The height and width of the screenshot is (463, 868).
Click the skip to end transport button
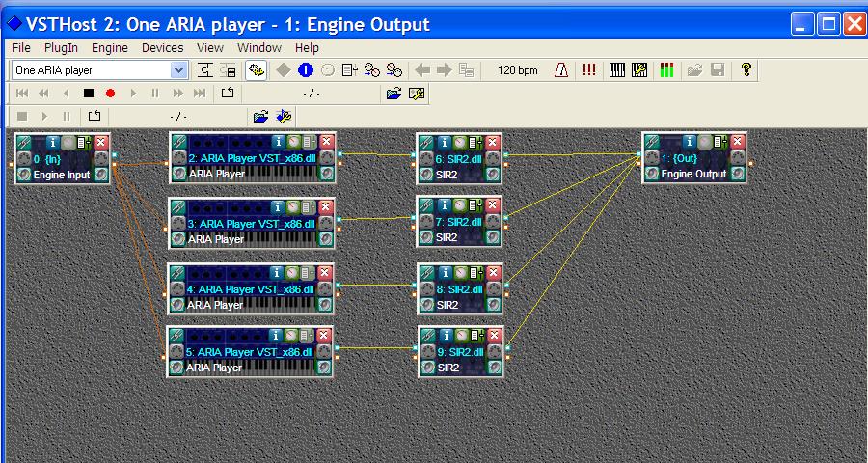200,94
